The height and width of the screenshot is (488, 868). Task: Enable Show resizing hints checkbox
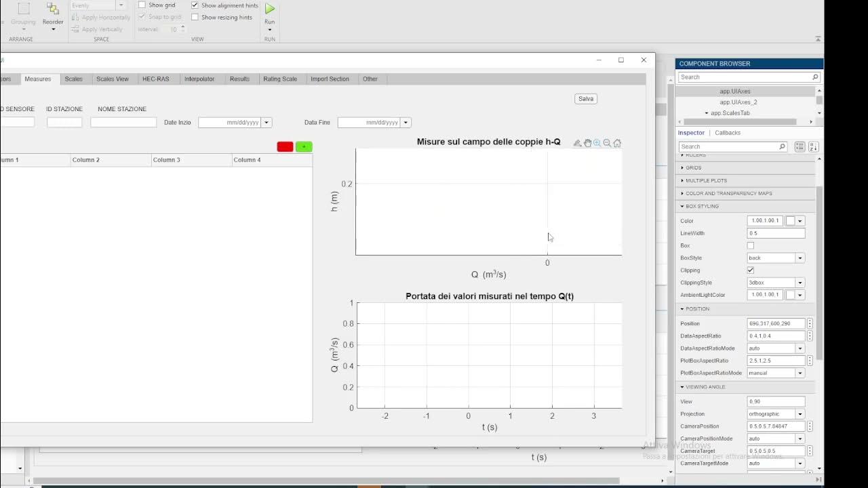pyautogui.click(x=195, y=17)
